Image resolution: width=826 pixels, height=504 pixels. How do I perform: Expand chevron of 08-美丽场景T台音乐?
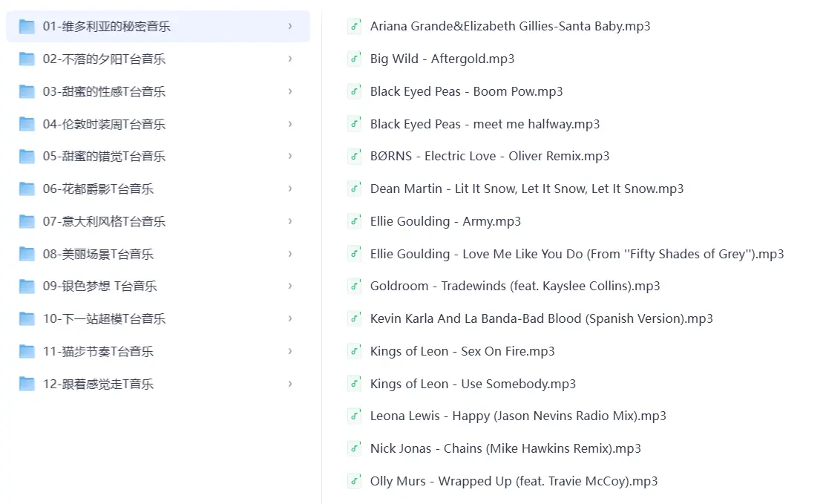point(290,254)
